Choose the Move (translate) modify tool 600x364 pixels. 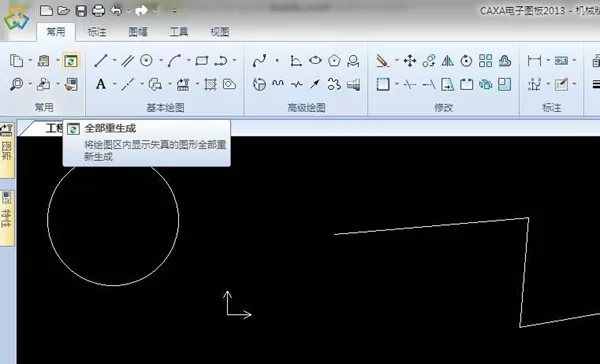(410, 60)
